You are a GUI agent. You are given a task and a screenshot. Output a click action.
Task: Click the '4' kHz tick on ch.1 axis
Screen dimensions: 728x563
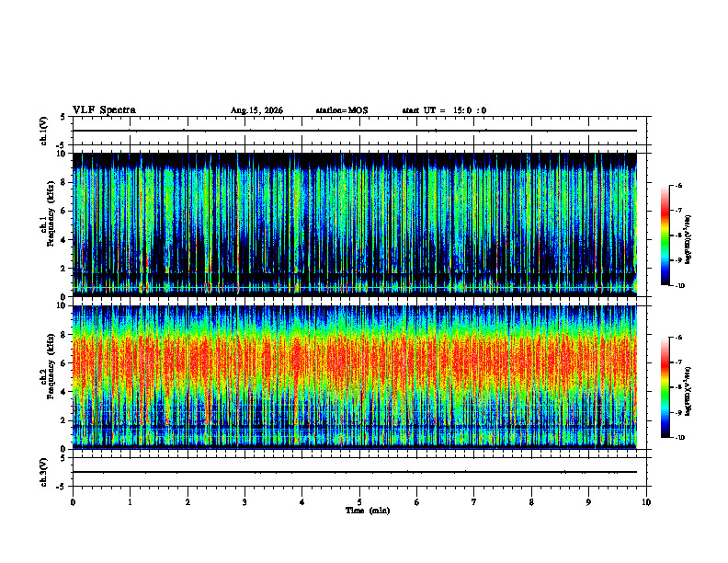63,240
